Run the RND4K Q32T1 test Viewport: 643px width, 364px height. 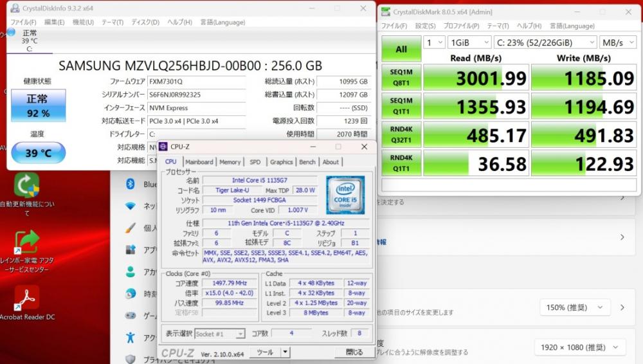[401, 134]
